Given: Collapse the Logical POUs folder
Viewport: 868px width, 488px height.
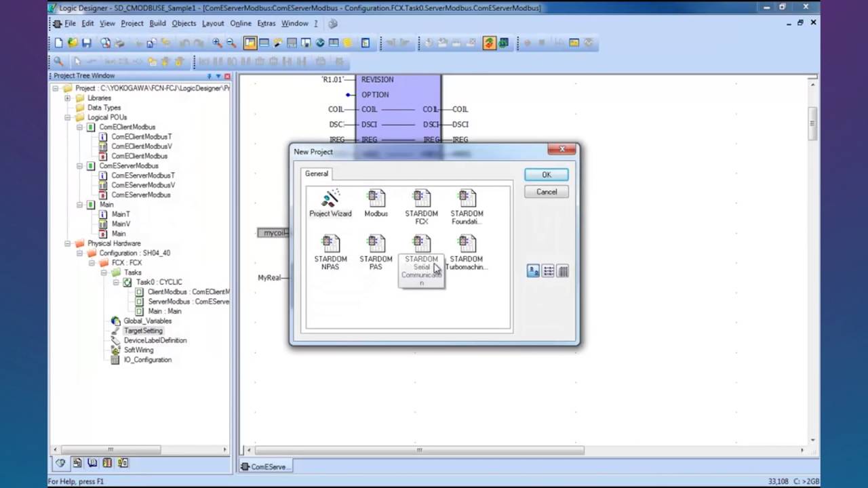Looking at the screenshot, I should (x=67, y=117).
